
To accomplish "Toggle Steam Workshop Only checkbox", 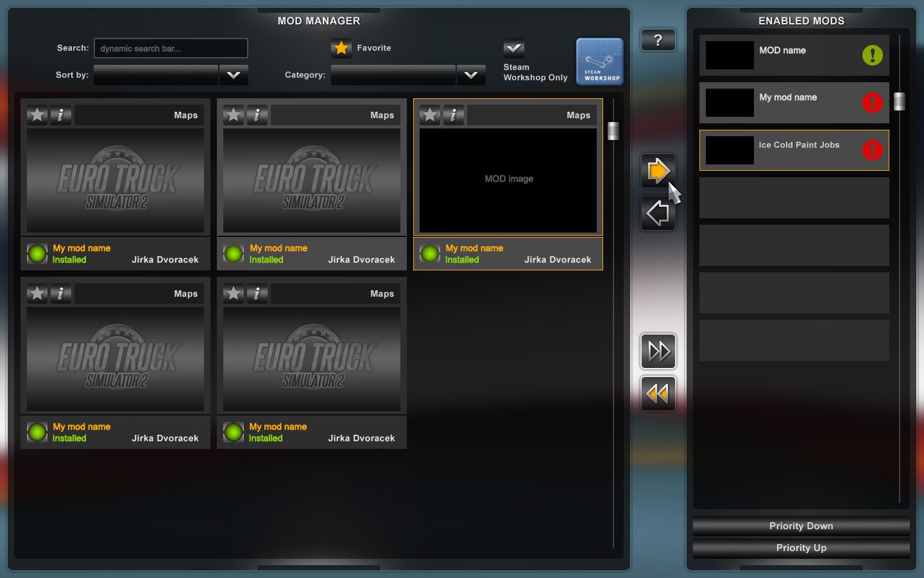I will (514, 48).
